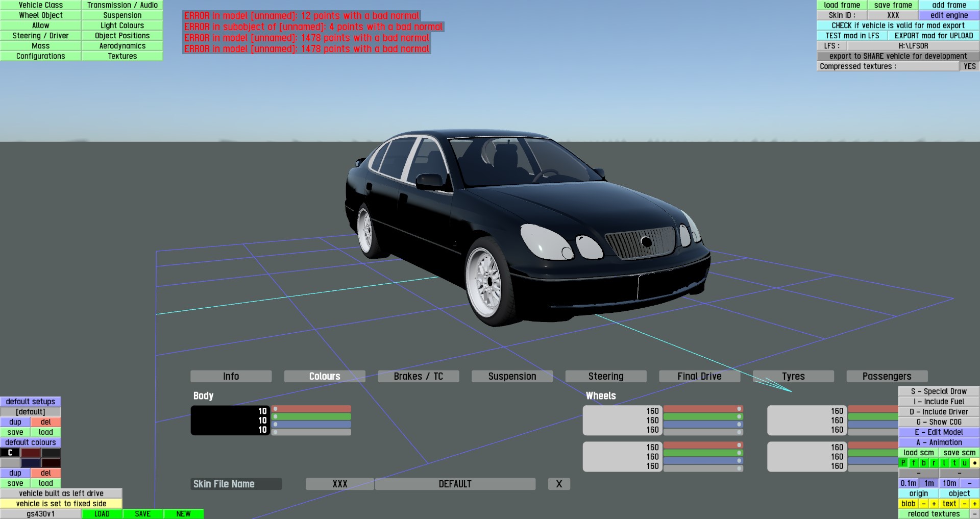Select the right view 'r' button
This screenshot has width=980, height=519.
click(x=934, y=463)
